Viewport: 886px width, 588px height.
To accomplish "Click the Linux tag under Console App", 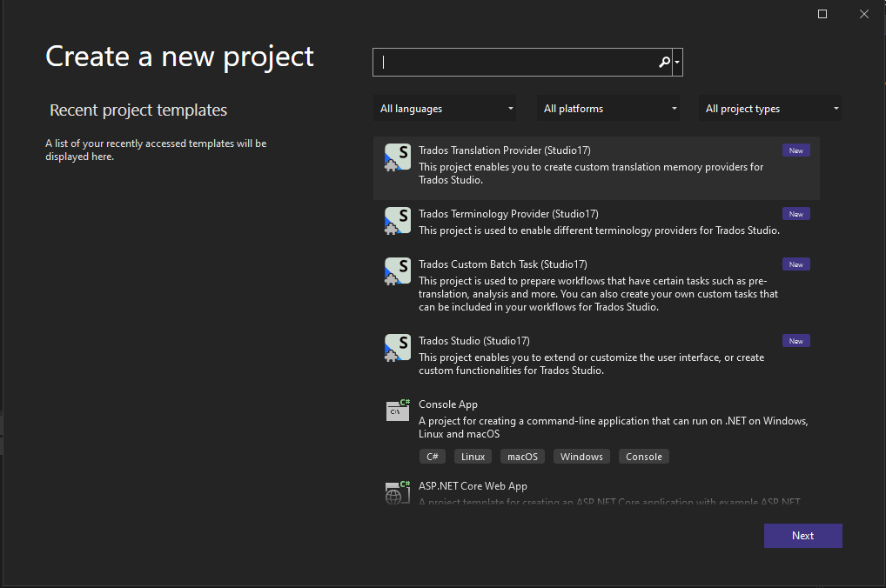I will 473,457.
